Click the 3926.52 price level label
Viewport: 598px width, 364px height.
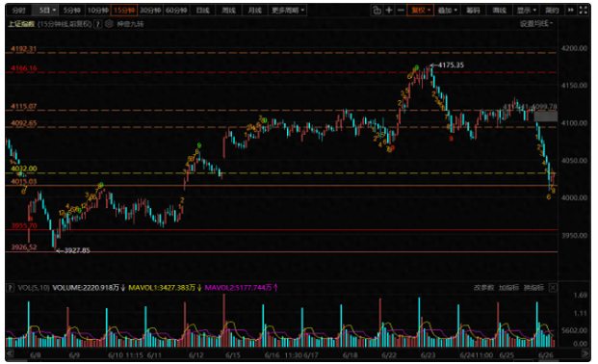point(24,247)
